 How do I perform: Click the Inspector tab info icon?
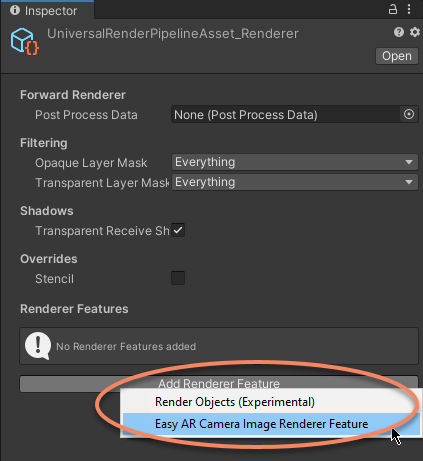pos(15,10)
